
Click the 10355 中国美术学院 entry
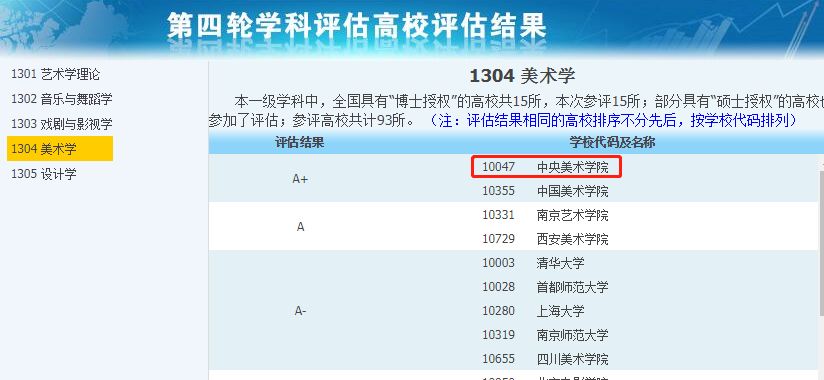click(x=545, y=191)
